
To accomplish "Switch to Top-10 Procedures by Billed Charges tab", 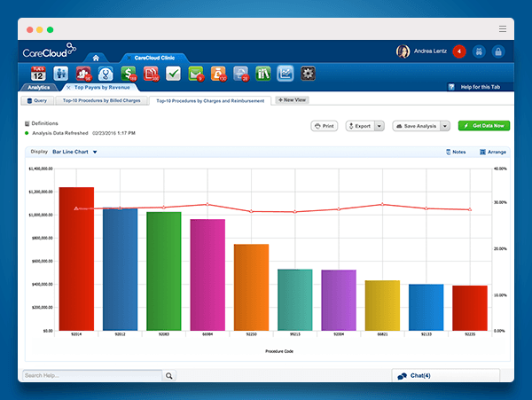I will pyautogui.click(x=101, y=100).
